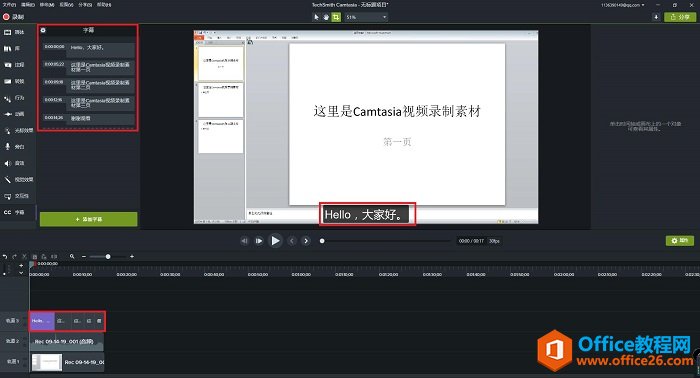This screenshot has width=700, height=378.
Task: Open the CC captions tab in sidebar
Action: (x=14, y=212)
